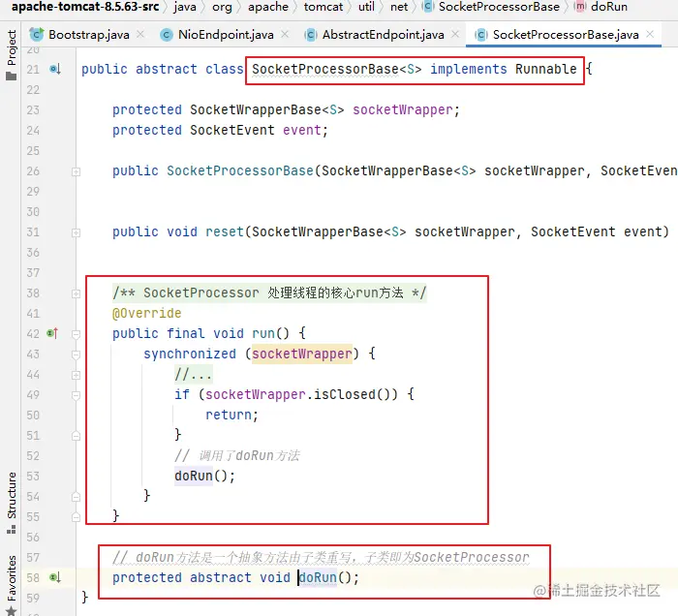The height and width of the screenshot is (616, 678).
Task: Click the org breadcrumb segment
Action: point(222,7)
